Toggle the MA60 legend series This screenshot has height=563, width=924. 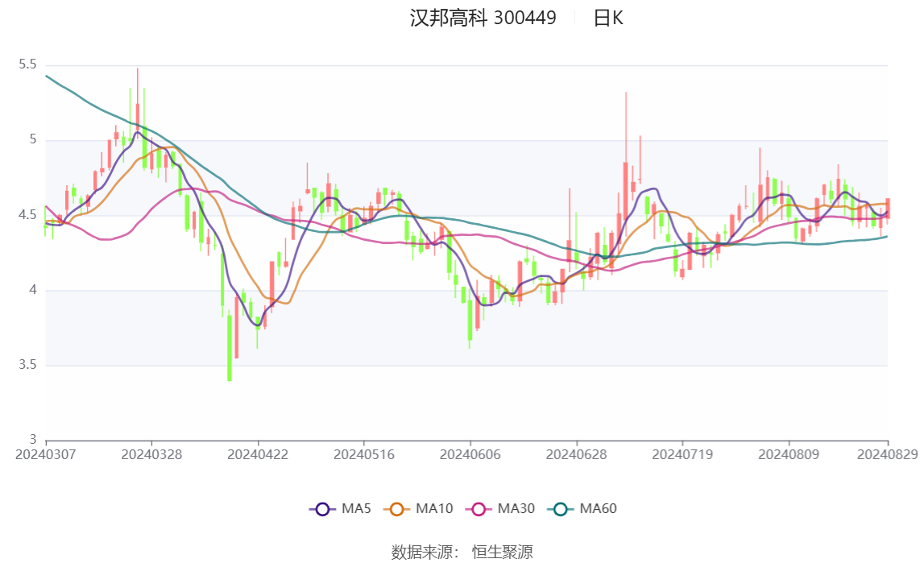(x=582, y=509)
